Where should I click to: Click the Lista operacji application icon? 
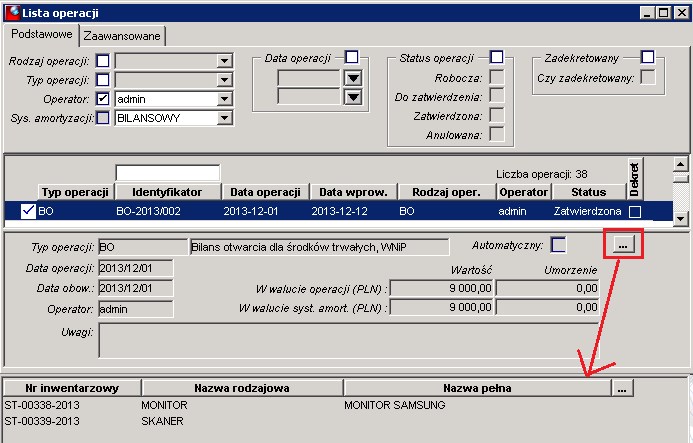12,12
